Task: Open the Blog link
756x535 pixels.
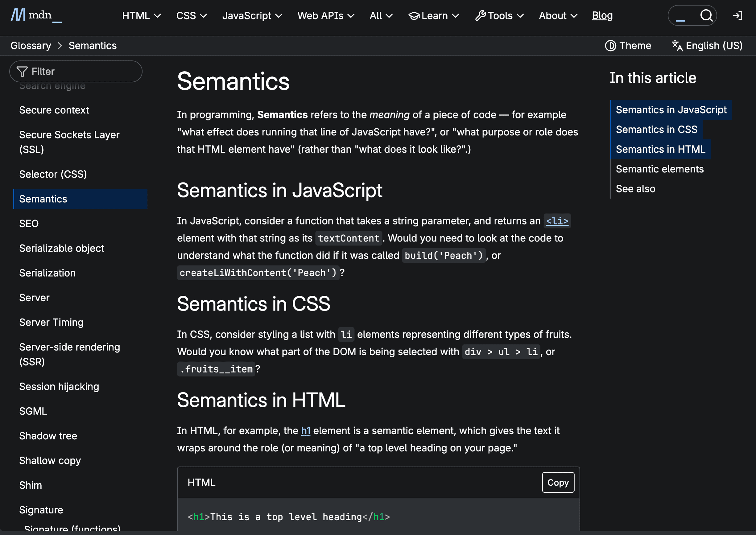Action: pos(602,15)
